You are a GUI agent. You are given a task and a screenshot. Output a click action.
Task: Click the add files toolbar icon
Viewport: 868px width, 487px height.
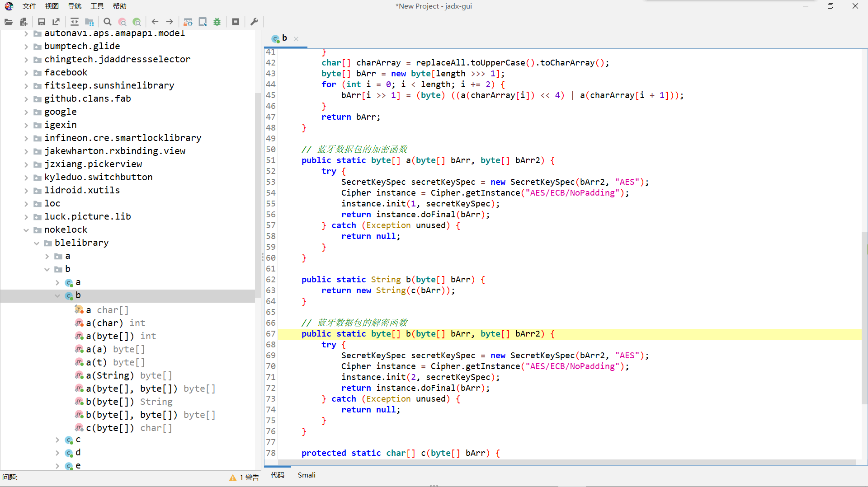point(24,22)
